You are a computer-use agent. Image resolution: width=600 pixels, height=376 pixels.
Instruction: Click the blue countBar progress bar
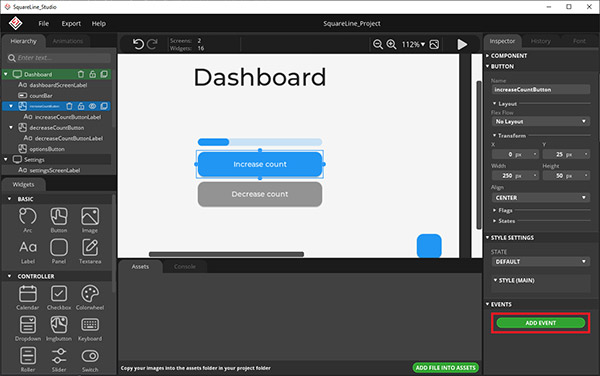click(x=260, y=142)
